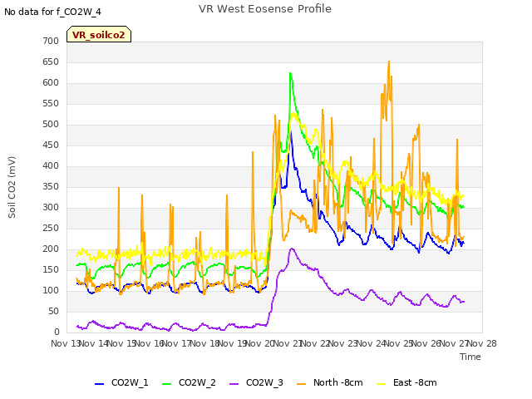Click the Nov 17 x-axis date label

(x=177, y=343)
